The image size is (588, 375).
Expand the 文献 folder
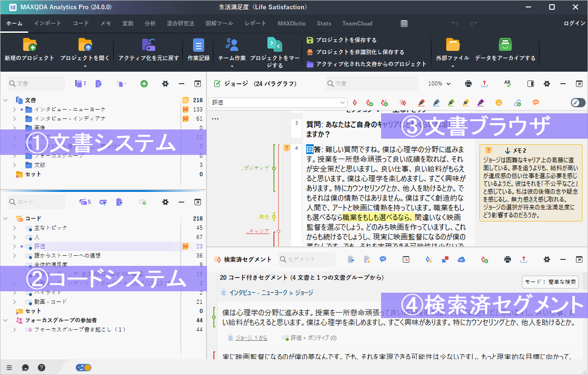pos(15,165)
